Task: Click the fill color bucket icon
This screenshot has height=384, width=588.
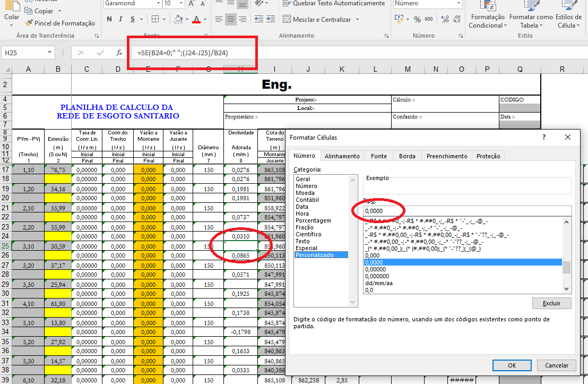Action: point(178,19)
